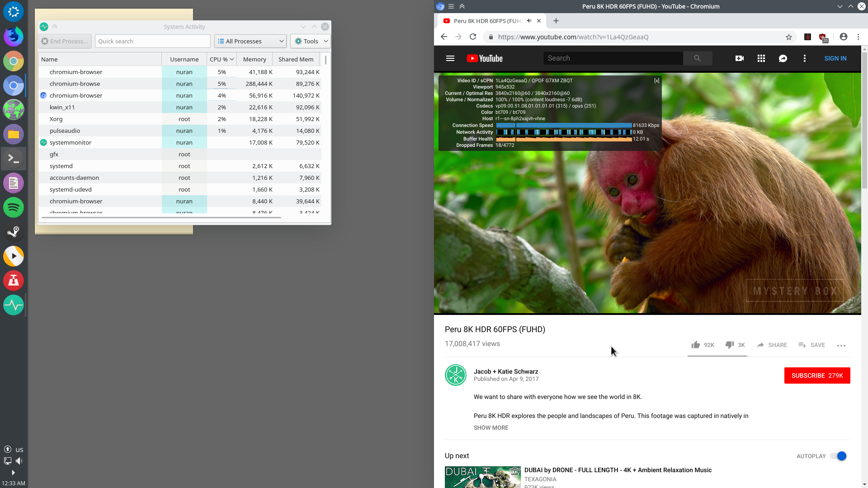The height and width of the screenshot is (488, 868).
Task: Expand description with SHOW MORE
Action: (x=491, y=427)
